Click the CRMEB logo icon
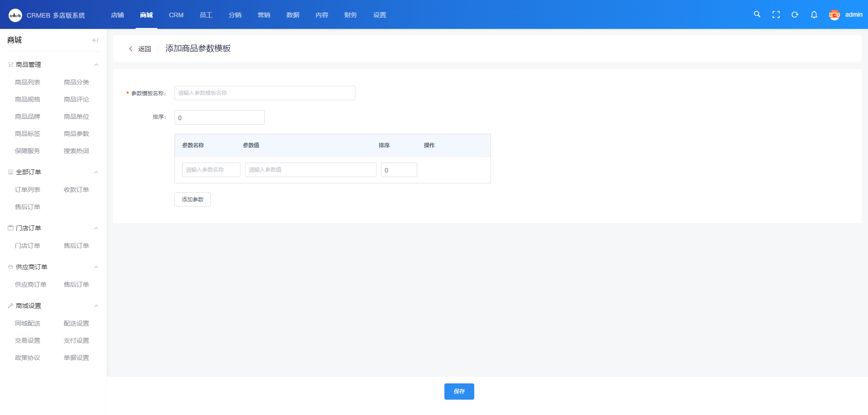This screenshot has height=415, width=868. pos(15,15)
